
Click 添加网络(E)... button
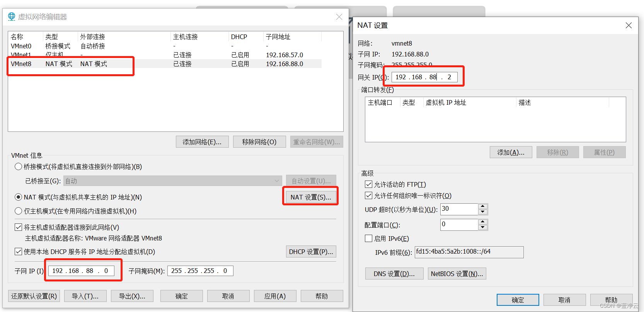(202, 142)
